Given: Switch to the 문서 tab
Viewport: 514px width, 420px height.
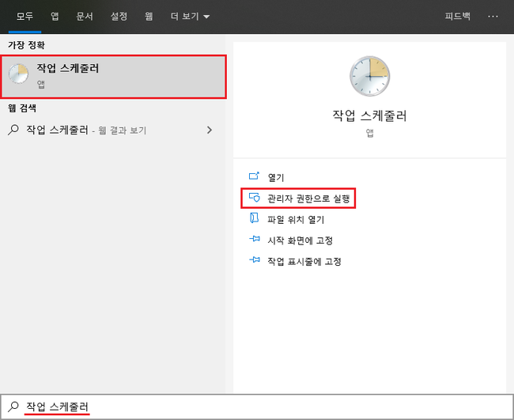Looking at the screenshot, I should (x=85, y=16).
